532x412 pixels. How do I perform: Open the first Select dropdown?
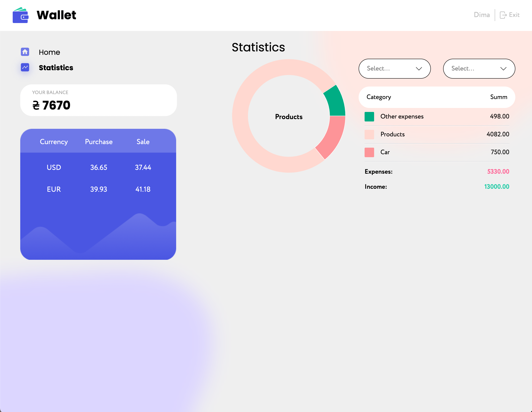tap(394, 68)
